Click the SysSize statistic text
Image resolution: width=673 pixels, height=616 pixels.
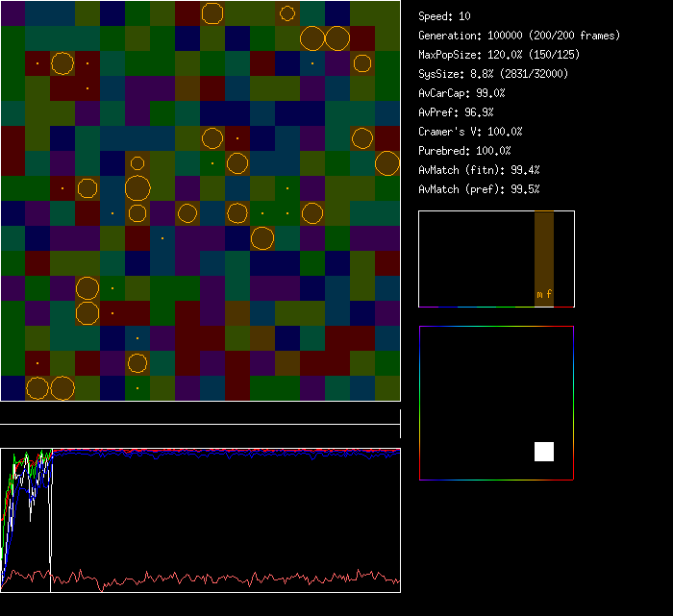[492, 74]
